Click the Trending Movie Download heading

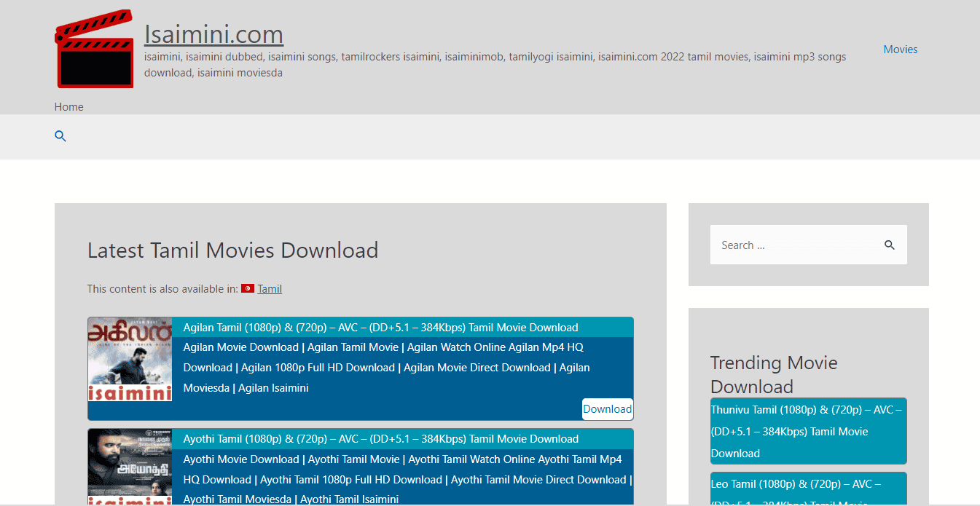tap(774, 374)
